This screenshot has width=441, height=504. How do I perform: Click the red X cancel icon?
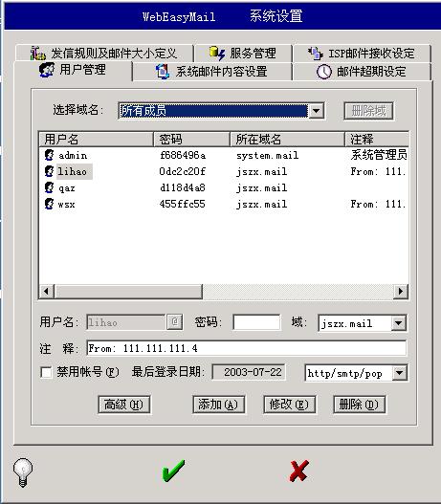pos(298,471)
